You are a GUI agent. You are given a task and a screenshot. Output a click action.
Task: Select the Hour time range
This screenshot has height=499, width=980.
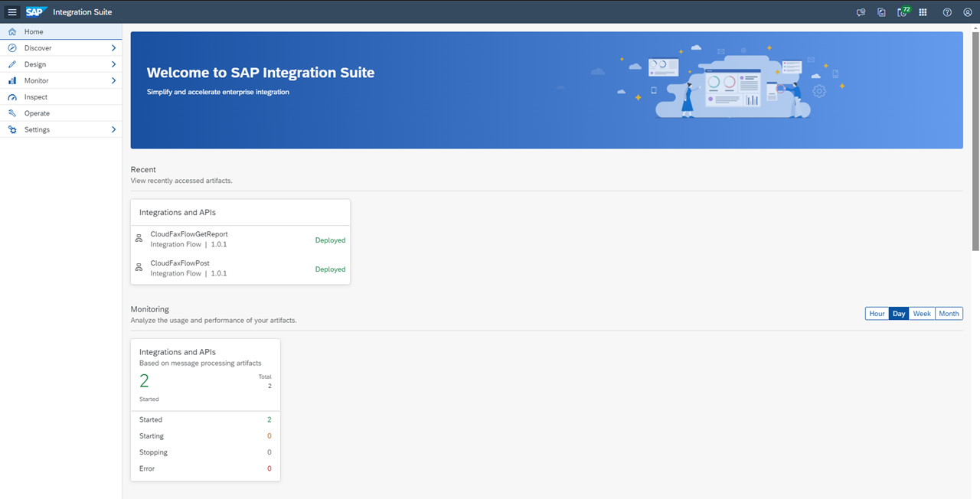point(877,314)
